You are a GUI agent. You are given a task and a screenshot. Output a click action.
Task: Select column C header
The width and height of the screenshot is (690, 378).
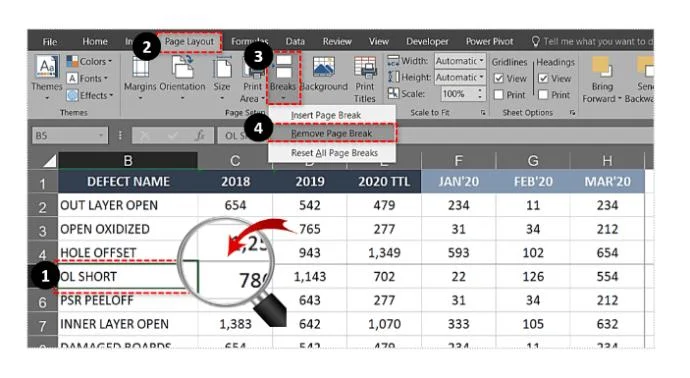235,161
